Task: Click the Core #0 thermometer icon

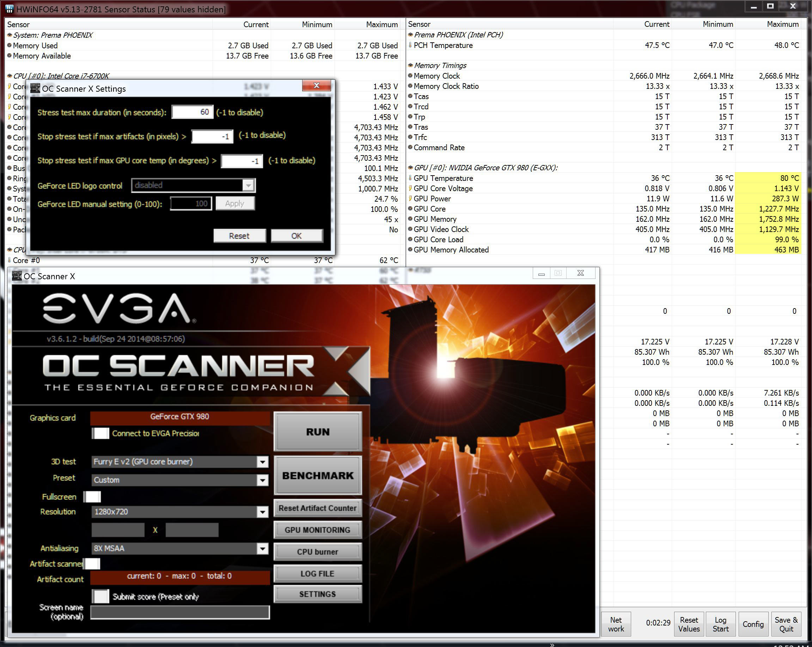Action: click(9, 260)
